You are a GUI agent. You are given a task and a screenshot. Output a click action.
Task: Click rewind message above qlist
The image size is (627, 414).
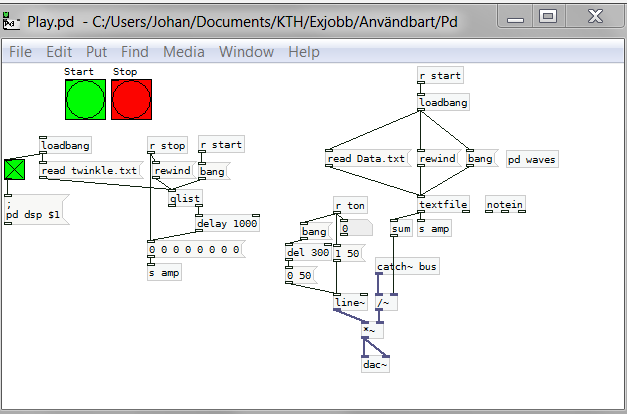[x=174, y=170]
